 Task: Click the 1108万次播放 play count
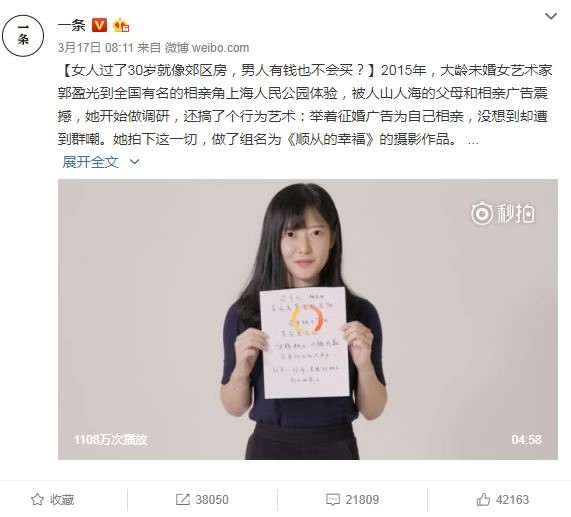pos(110,439)
